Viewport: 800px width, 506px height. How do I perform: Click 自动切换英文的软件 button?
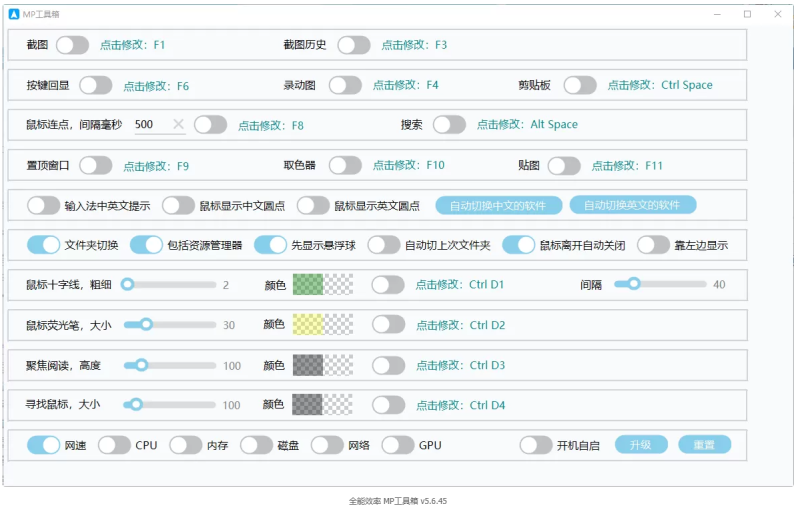pos(633,206)
